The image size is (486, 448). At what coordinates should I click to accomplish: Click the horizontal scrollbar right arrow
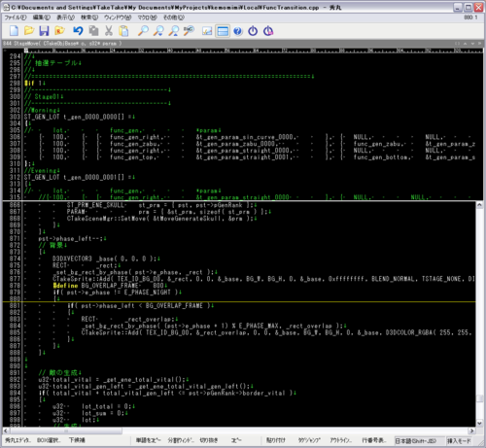click(x=472, y=431)
